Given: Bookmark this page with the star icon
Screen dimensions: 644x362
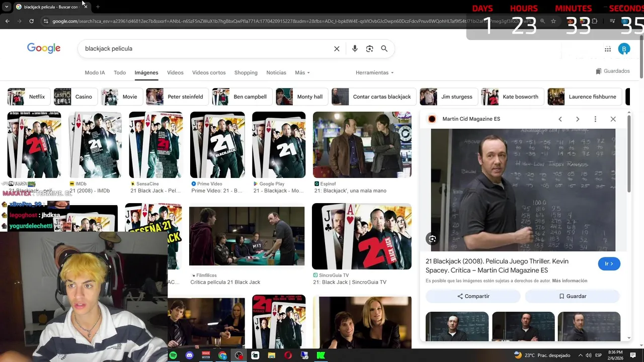Looking at the screenshot, I should (553, 21).
